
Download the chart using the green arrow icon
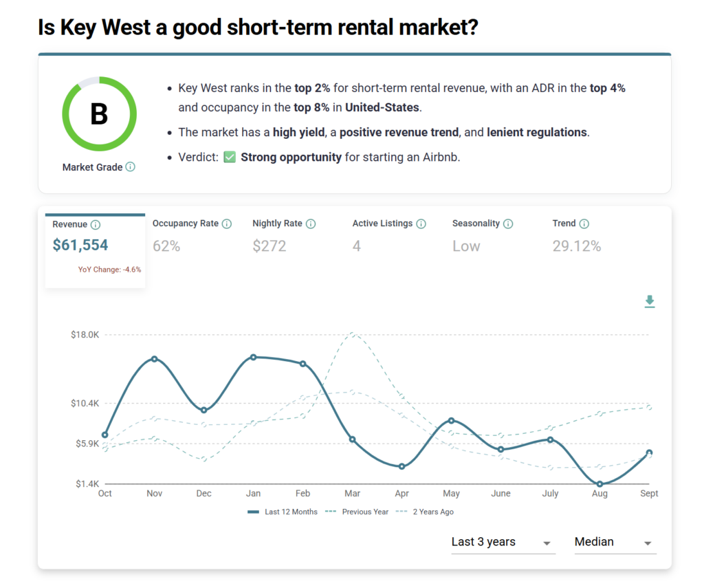tap(649, 302)
